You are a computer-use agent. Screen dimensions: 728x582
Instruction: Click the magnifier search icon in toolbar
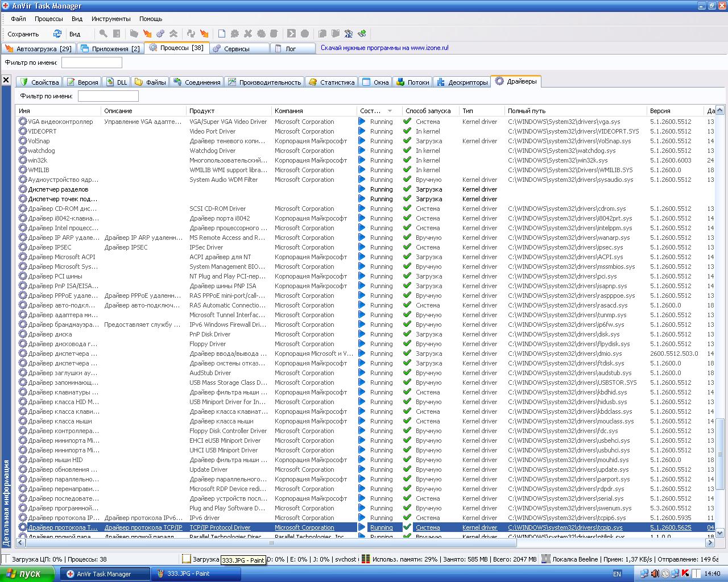click(x=103, y=34)
